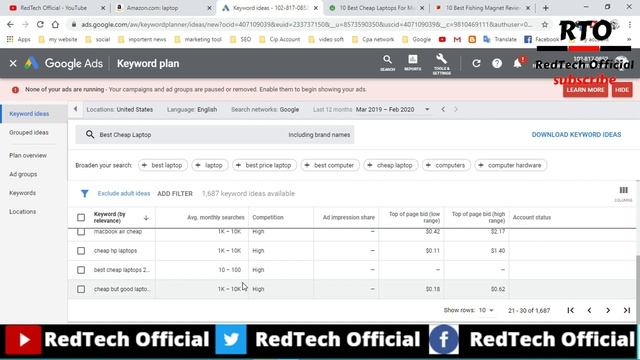This screenshot has height=360, width=640.
Task: Click the browser back arrow
Action: (x=11, y=24)
